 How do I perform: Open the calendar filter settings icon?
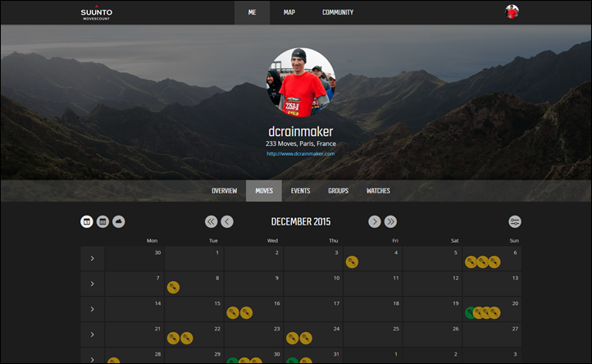(515, 221)
